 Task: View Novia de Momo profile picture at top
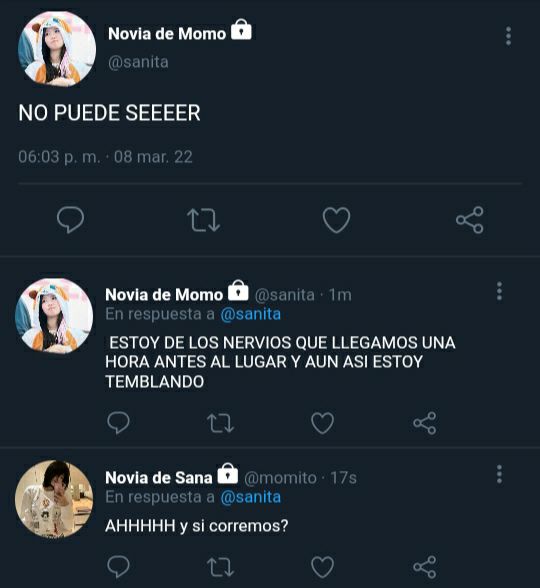click(57, 49)
